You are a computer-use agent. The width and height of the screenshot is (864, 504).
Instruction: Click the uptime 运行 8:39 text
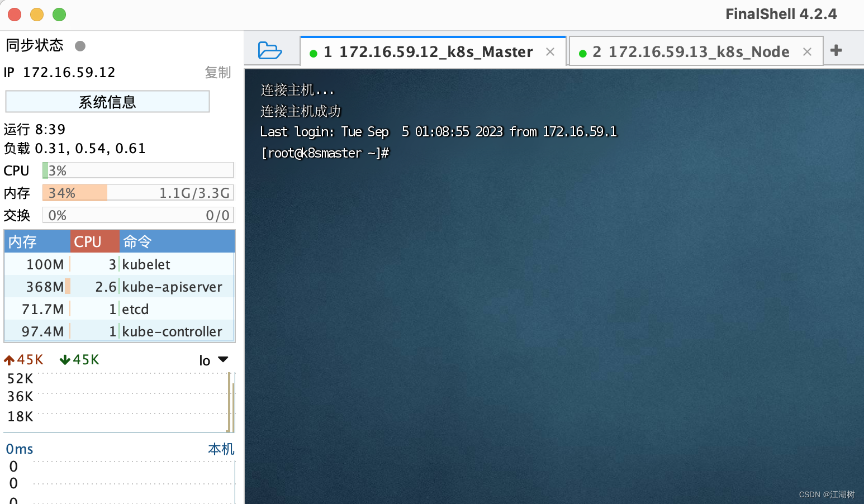click(x=35, y=130)
